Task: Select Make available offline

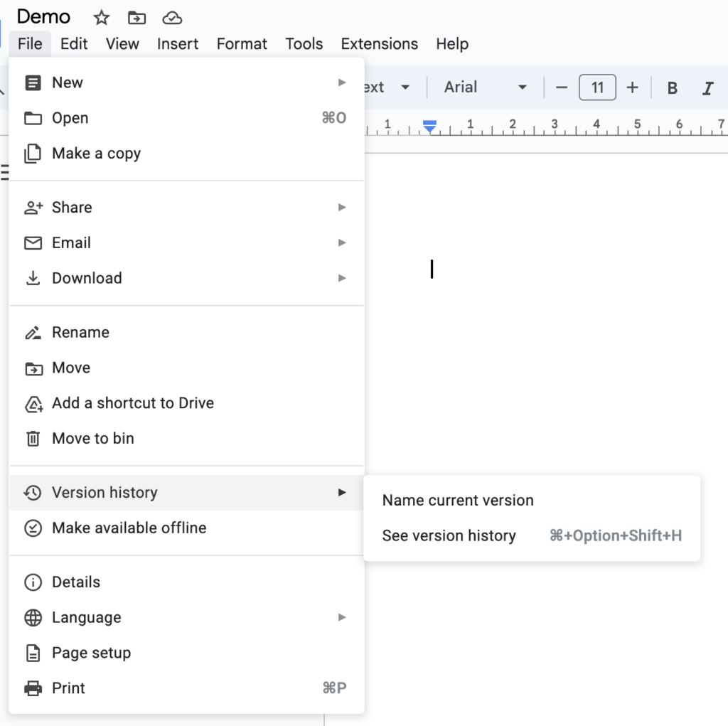Action: click(129, 528)
